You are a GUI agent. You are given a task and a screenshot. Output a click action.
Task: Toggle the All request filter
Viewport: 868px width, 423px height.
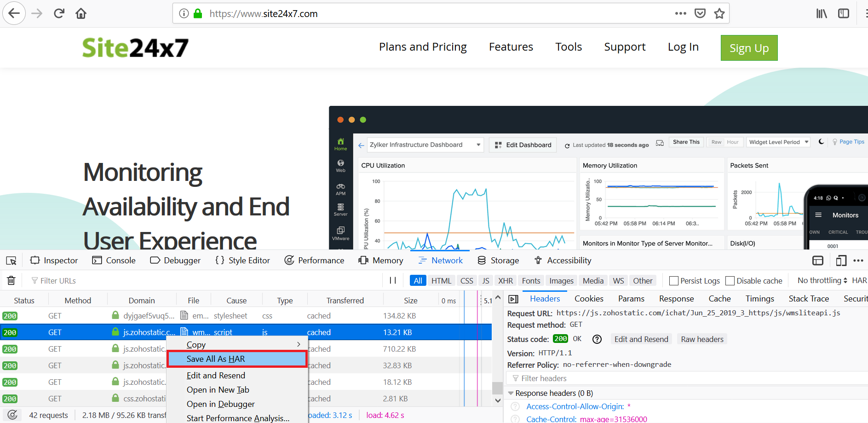418,281
